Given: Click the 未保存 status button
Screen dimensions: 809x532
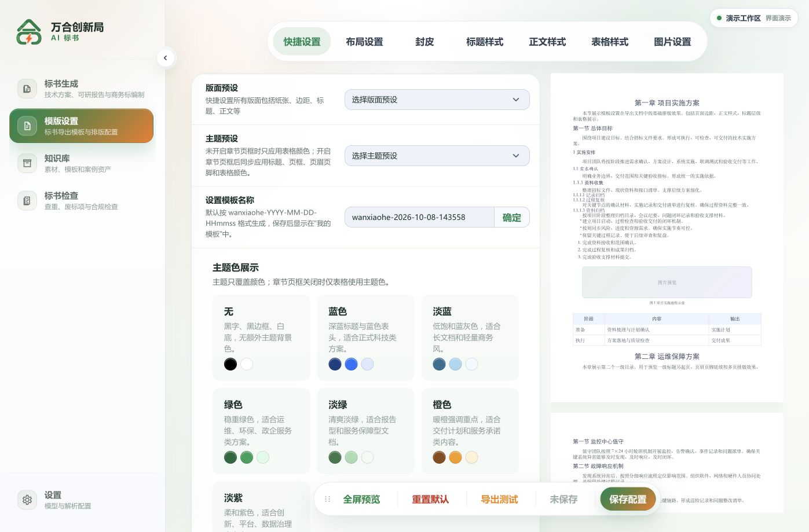Looking at the screenshot, I should [563, 499].
